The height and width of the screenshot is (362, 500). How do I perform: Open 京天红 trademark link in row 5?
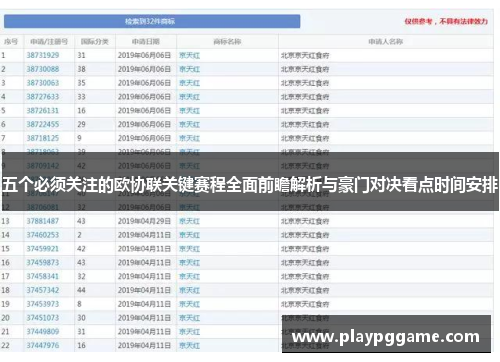click(189, 111)
